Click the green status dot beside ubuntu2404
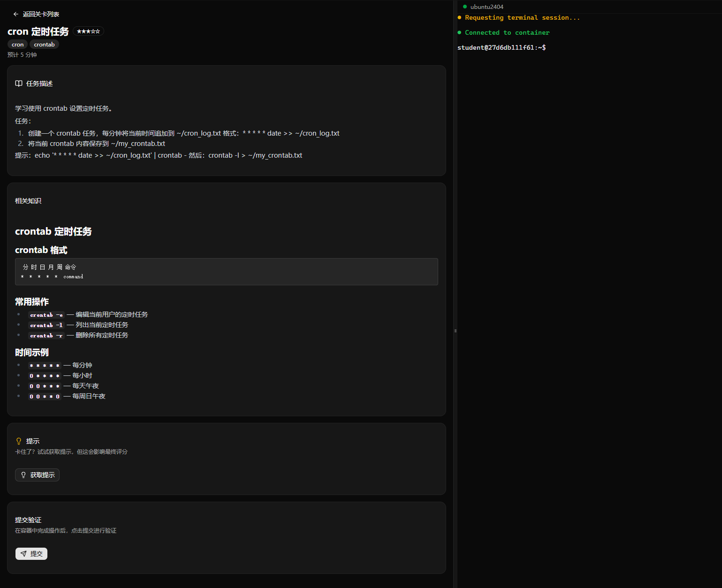Screen dimensions: 722x588 tap(465, 7)
